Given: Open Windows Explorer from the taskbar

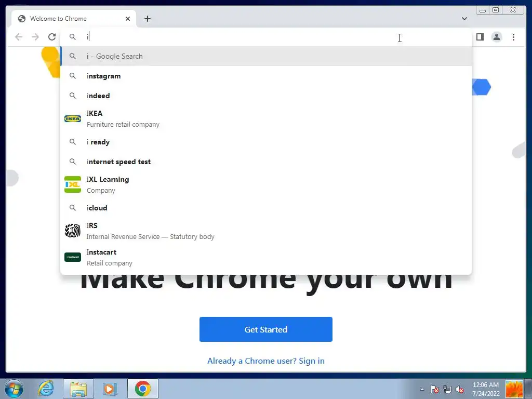Looking at the screenshot, I should [78, 389].
